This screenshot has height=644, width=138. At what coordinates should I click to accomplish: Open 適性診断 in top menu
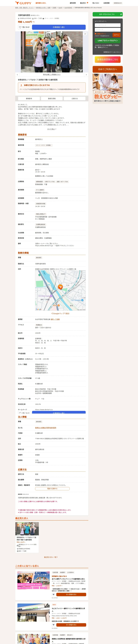[73, 3]
